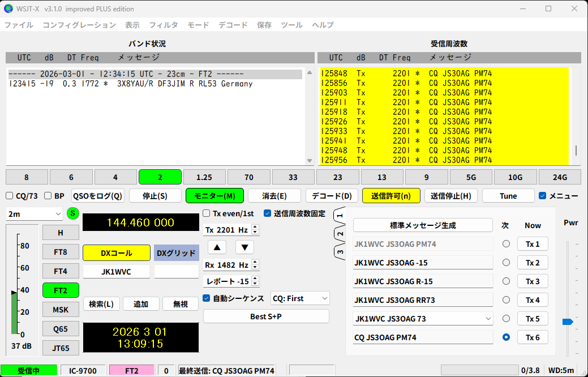Click the up arrow frequency shift button

pyautogui.click(x=217, y=247)
